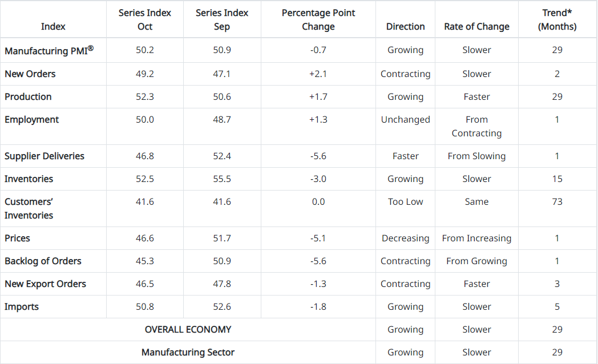This screenshot has height=364, width=598.
Task: Select the Inventories row label
Action: (x=29, y=179)
